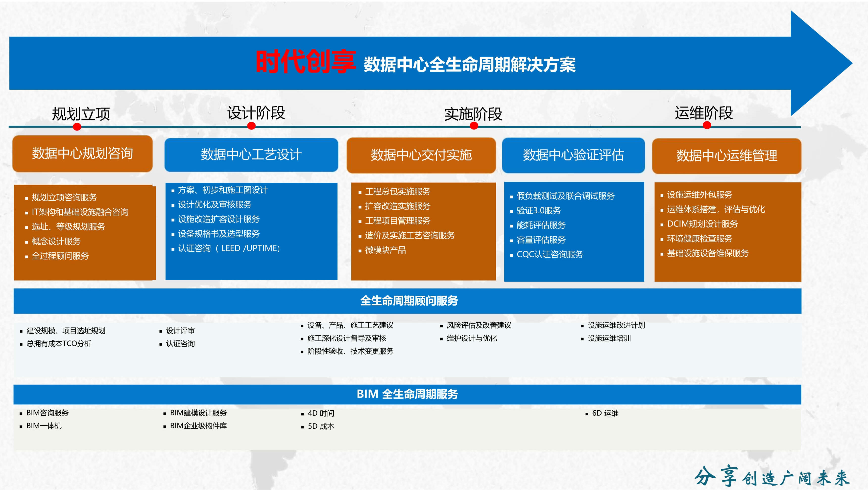Click the red marker under 设计阶段

pos(251,126)
